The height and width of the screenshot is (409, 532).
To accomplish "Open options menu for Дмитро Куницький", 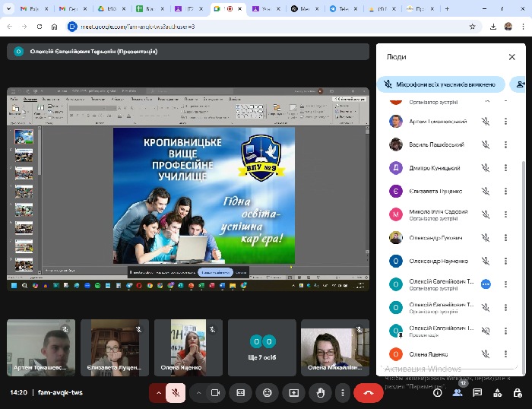I will tap(505, 168).
